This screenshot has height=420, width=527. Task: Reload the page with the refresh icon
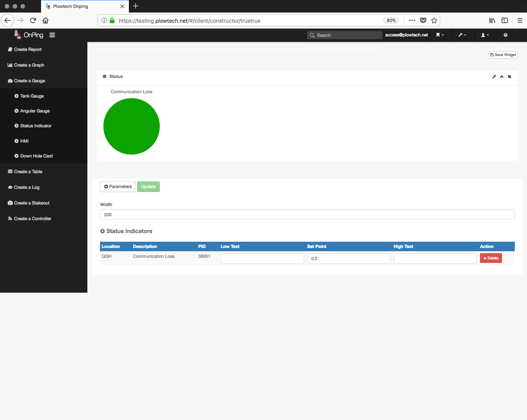(33, 21)
